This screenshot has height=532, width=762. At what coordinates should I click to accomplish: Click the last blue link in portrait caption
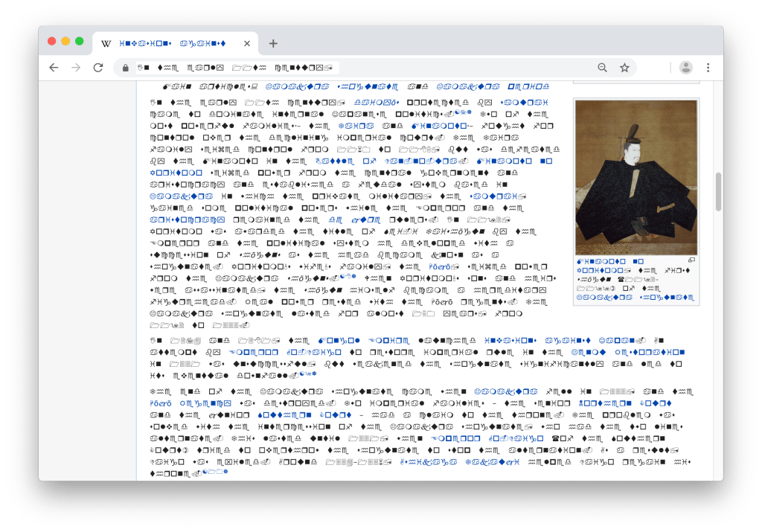pyautogui.click(x=667, y=298)
